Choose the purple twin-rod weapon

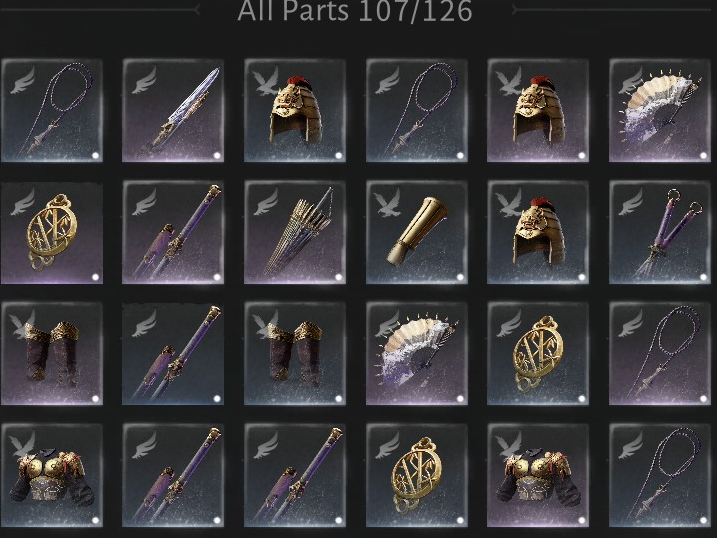pos(660,232)
